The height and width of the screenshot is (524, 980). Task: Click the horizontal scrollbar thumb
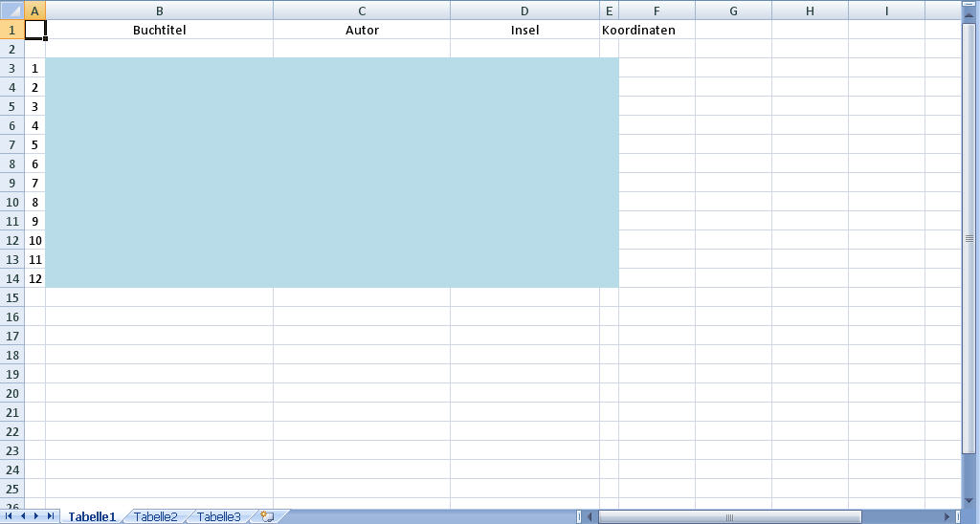coord(729,517)
